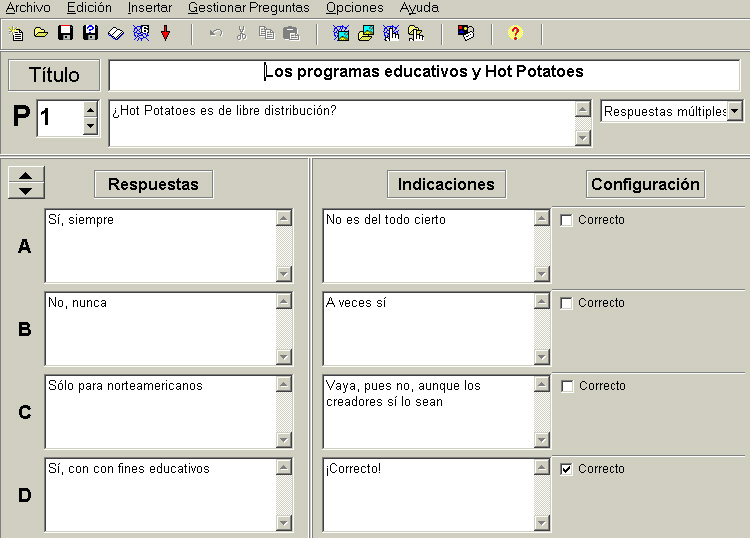
Task: Click the Open file folder icon
Action: tap(41, 33)
